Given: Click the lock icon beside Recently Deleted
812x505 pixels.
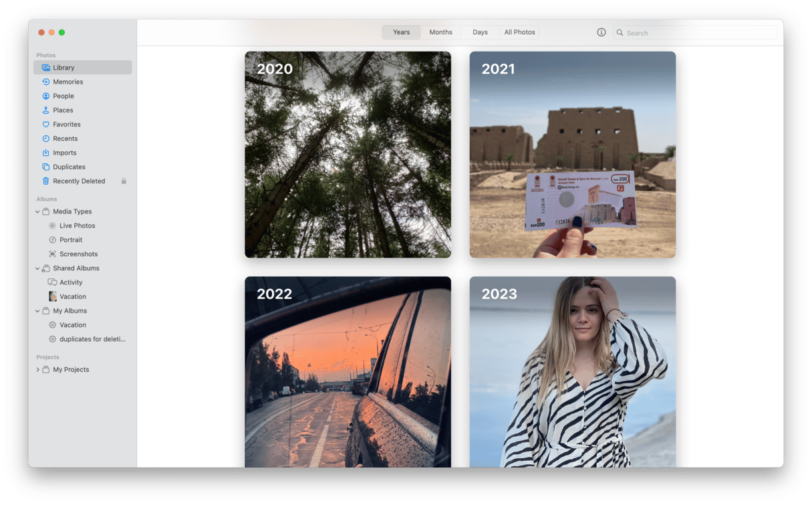Looking at the screenshot, I should click(x=124, y=181).
